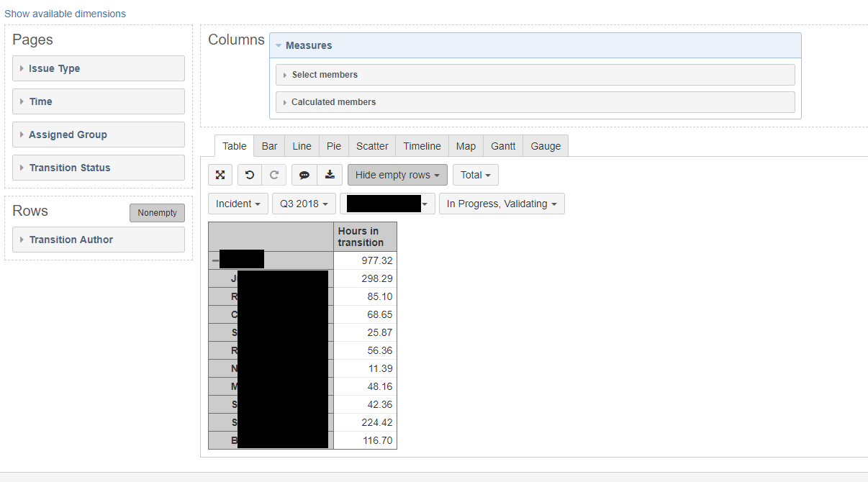Open In Progress, Validating status dropdown
The width and height of the screenshot is (868, 482).
pyautogui.click(x=502, y=204)
